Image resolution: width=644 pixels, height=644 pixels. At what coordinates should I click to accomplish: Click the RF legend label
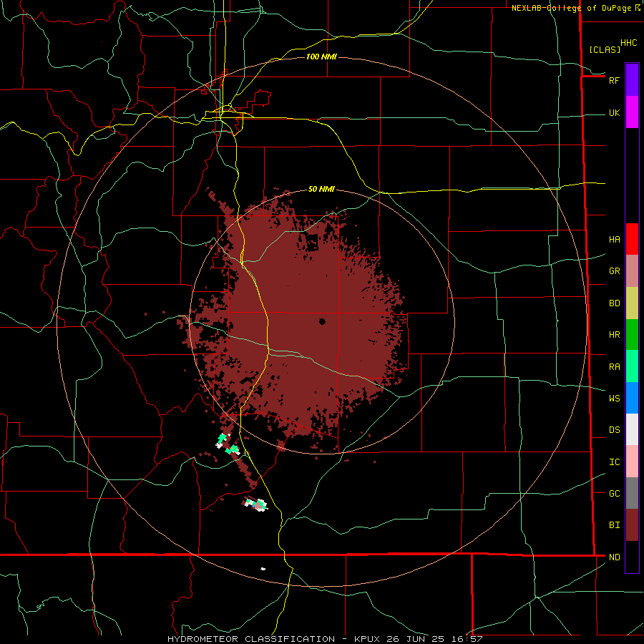click(614, 80)
